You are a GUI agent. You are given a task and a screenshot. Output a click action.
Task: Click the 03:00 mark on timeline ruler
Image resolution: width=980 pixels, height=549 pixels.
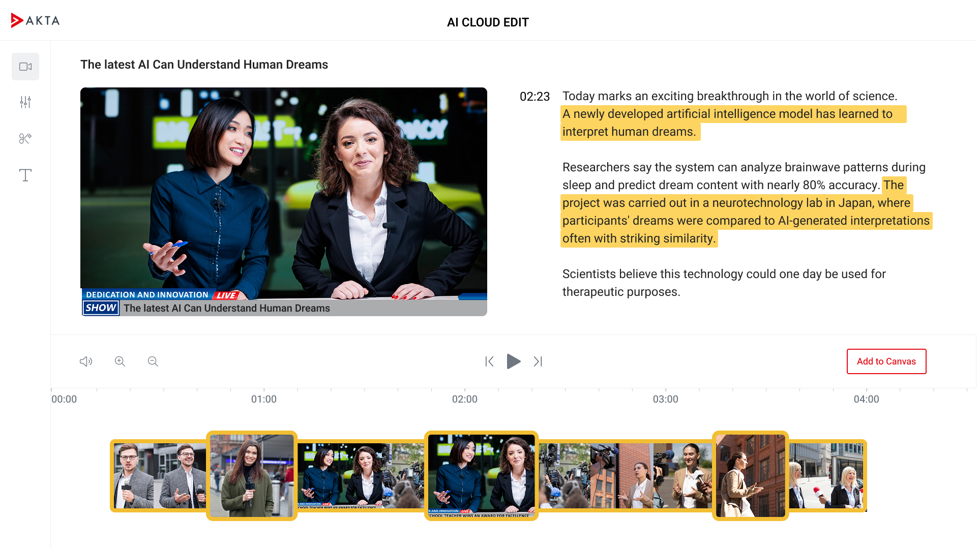click(x=665, y=399)
